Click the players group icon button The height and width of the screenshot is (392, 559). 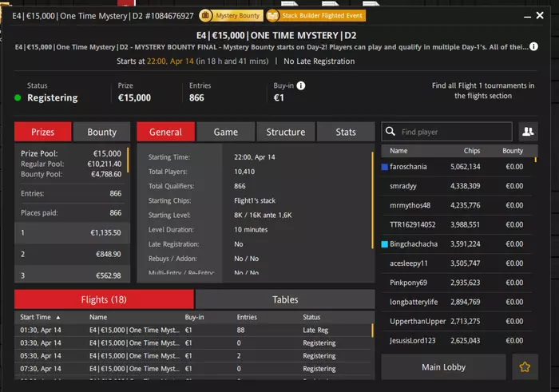pyautogui.click(x=528, y=132)
